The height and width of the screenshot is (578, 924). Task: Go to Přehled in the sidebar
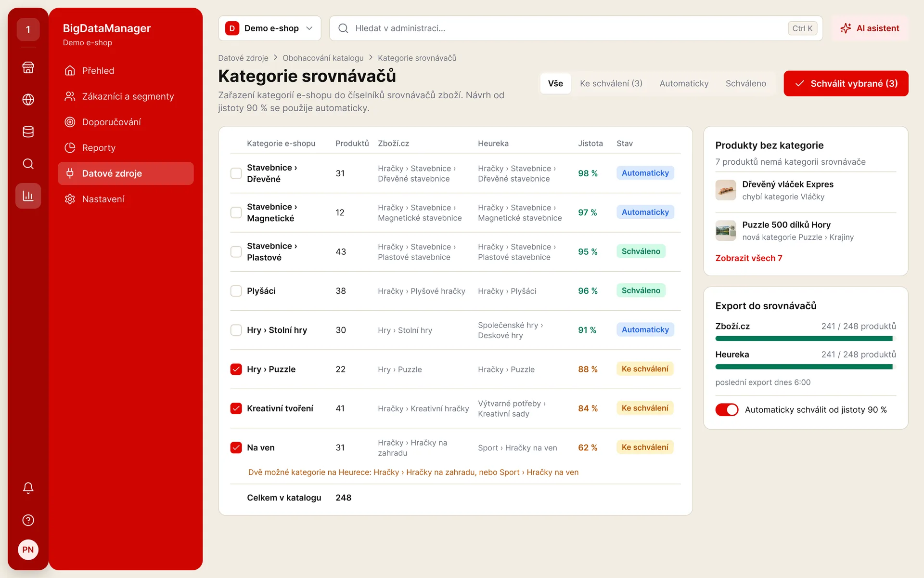tap(125, 71)
